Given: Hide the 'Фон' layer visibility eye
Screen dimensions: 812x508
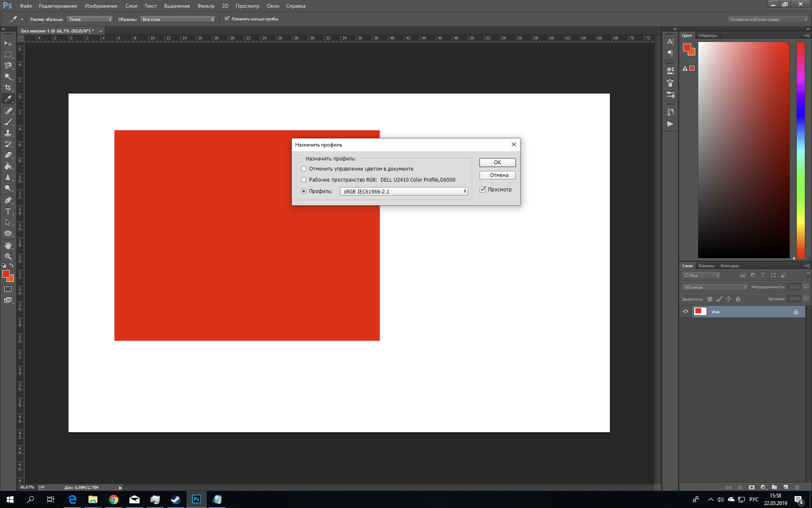Looking at the screenshot, I should click(686, 312).
